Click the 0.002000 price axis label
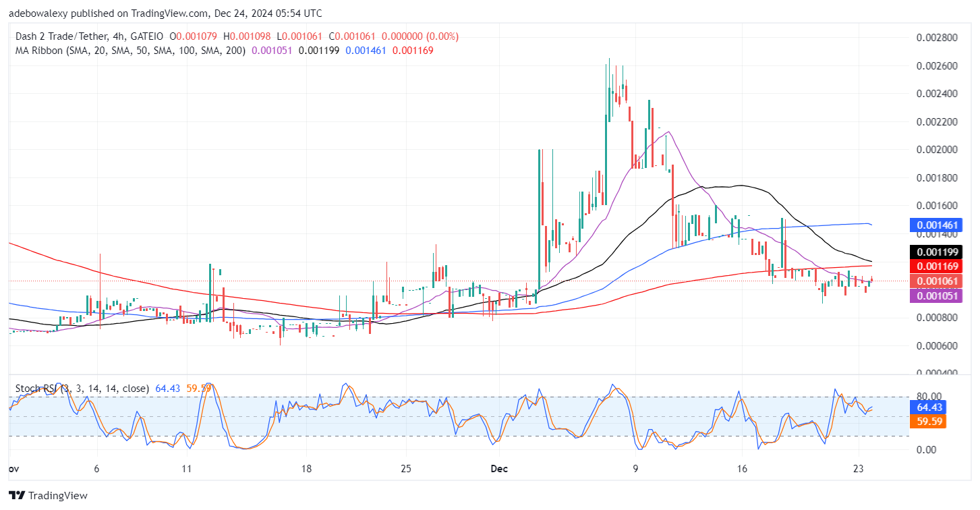Image resolution: width=980 pixels, height=510 pixels. (x=938, y=149)
